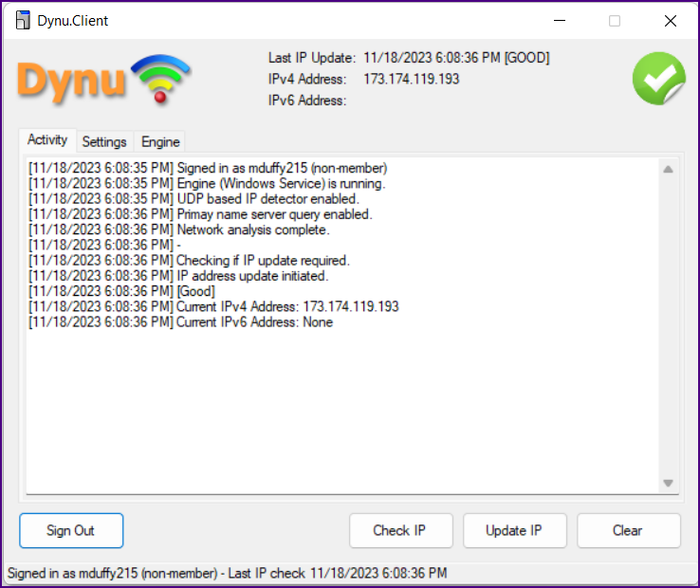This screenshot has width=700, height=588.
Task: Click the status bar signed-in message
Action: [228, 573]
